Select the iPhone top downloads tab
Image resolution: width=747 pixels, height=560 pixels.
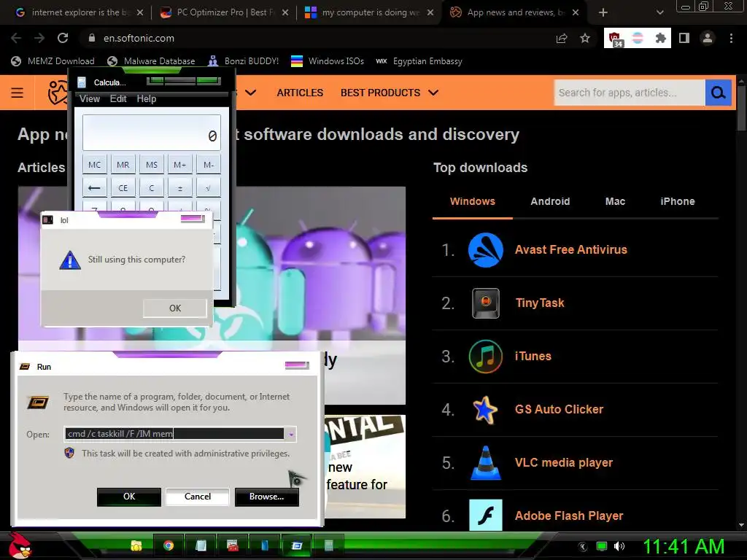tap(678, 201)
